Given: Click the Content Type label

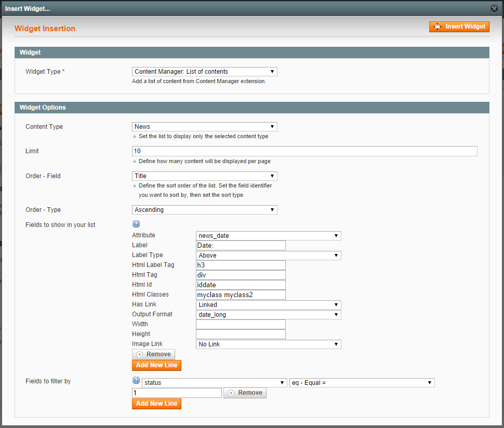Looking at the screenshot, I should 44,127.
